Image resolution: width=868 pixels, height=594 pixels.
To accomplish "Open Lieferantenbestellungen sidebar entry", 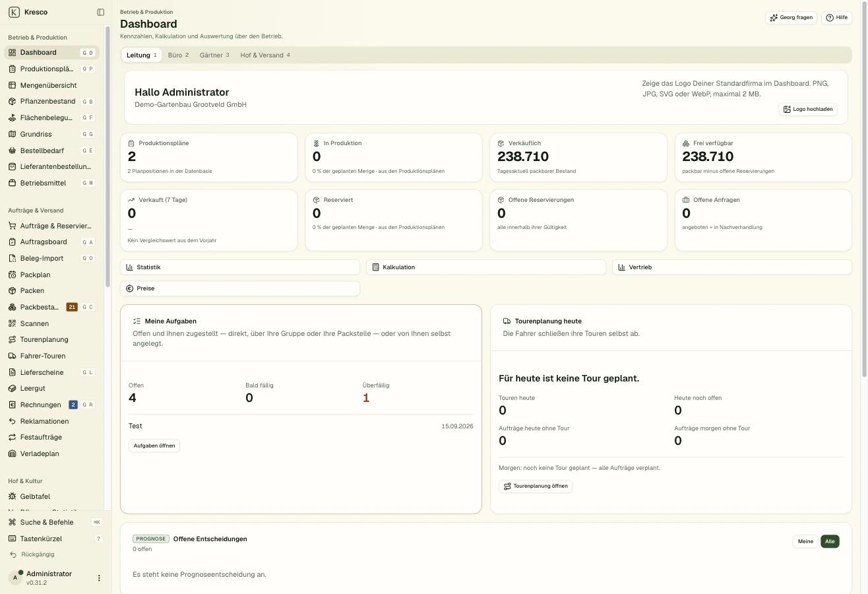I will coord(51,166).
